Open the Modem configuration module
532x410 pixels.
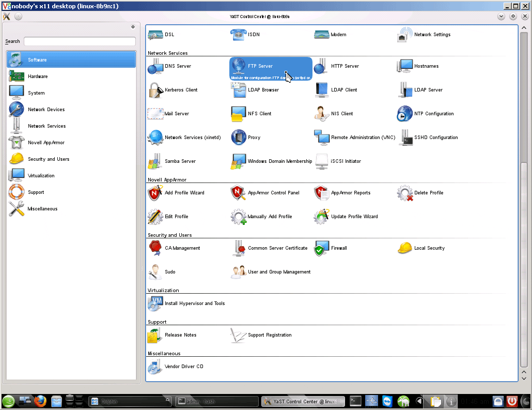(330, 35)
